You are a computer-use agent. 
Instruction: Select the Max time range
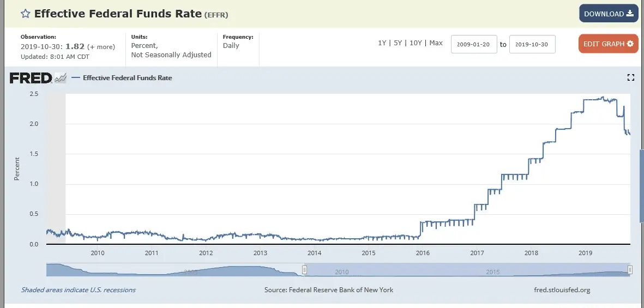436,43
